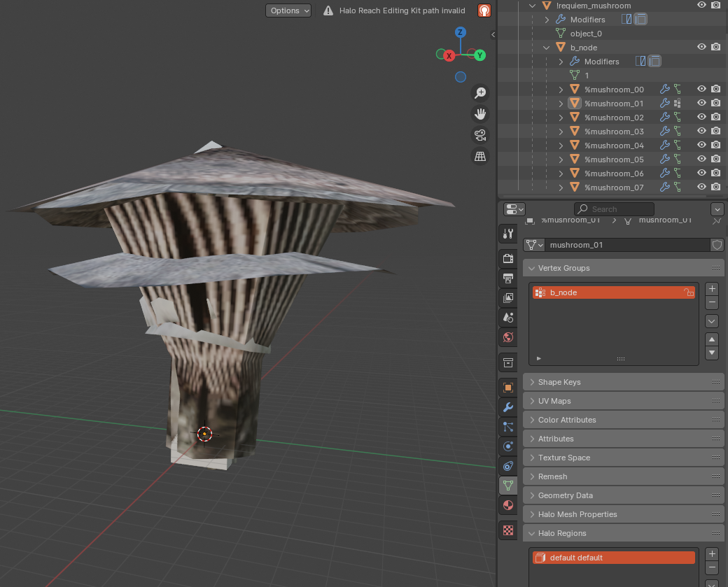Open the Options dropdown

point(288,10)
